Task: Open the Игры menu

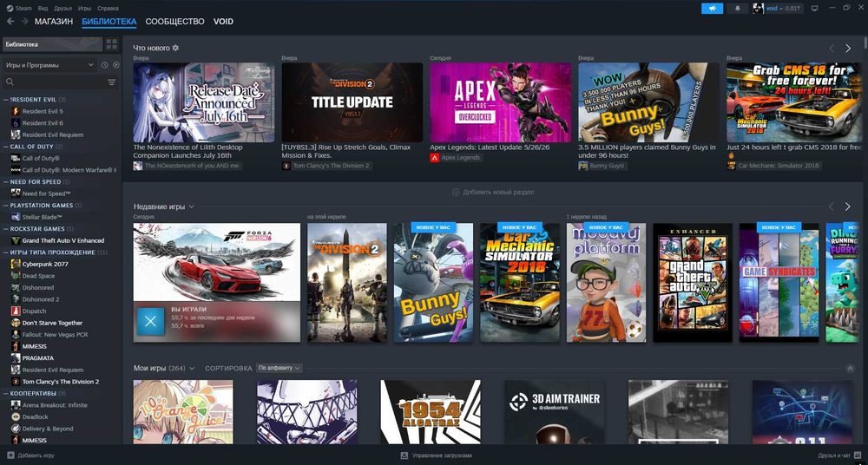Action: tap(85, 9)
